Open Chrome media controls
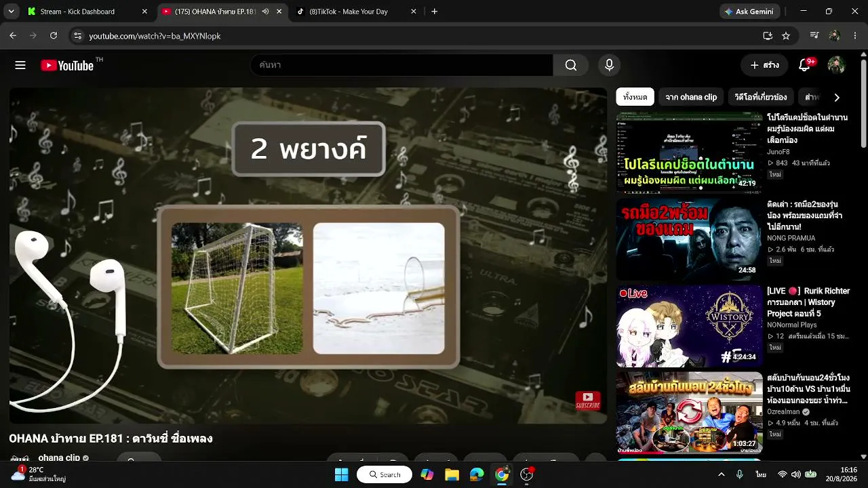This screenshot has width=868, height=488. click(815, 36)
